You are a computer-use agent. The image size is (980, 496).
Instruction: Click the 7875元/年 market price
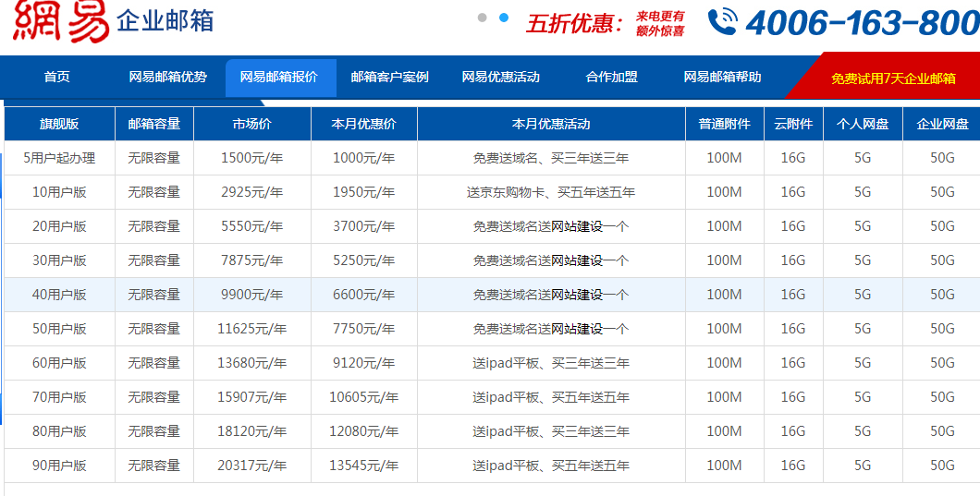tap(251, 260)
